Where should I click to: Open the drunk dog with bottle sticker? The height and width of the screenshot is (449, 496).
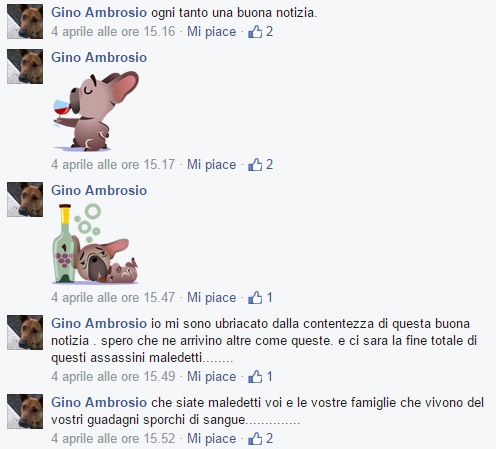point(95,244)
